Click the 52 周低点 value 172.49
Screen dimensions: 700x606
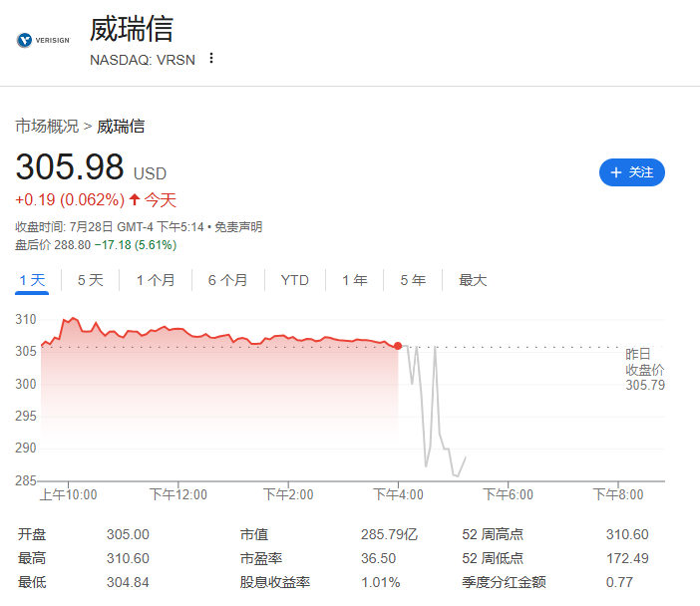pos(627,559)
